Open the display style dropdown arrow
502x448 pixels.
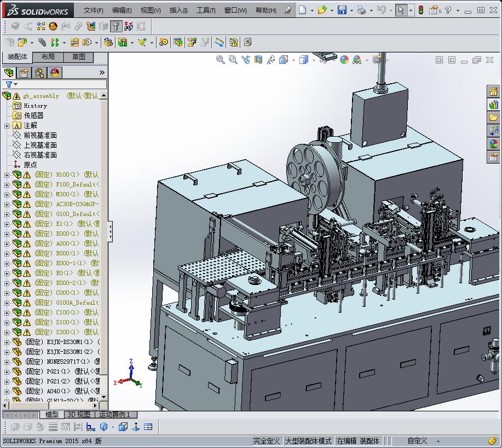point(313,60)
